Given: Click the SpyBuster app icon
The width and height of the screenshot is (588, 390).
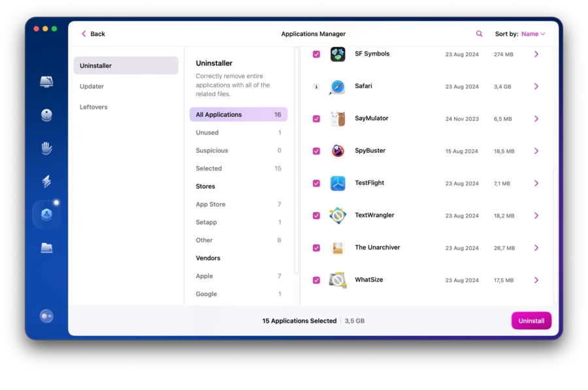Looking at the screenshot, I should (x=338, y=151).
